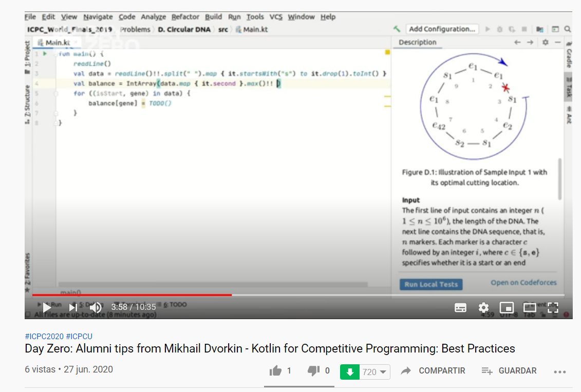Seek on the red video progress bar
The image size is (581, 392).
coord(132,295)
